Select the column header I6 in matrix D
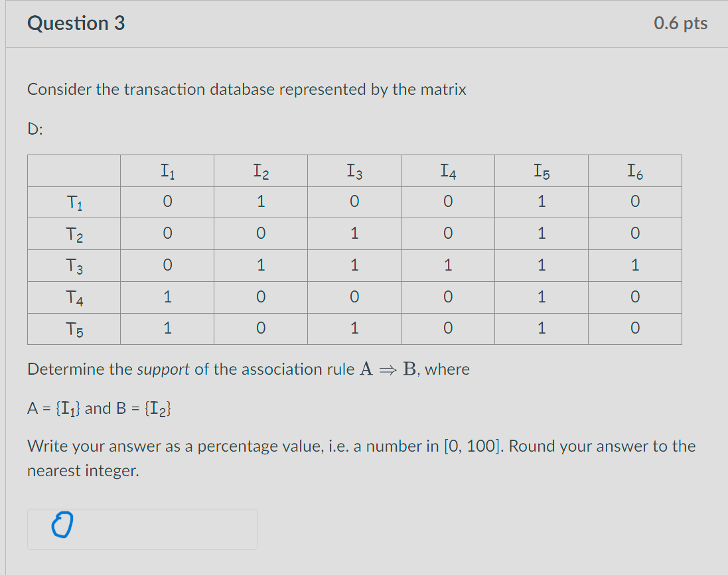The image size is (728, 575). click(634, 170)
